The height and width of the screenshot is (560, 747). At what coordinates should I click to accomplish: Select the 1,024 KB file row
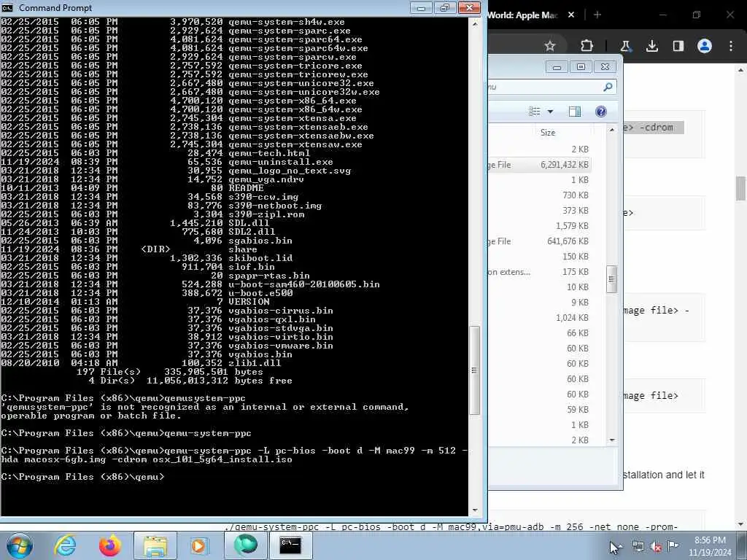(539, 318)
